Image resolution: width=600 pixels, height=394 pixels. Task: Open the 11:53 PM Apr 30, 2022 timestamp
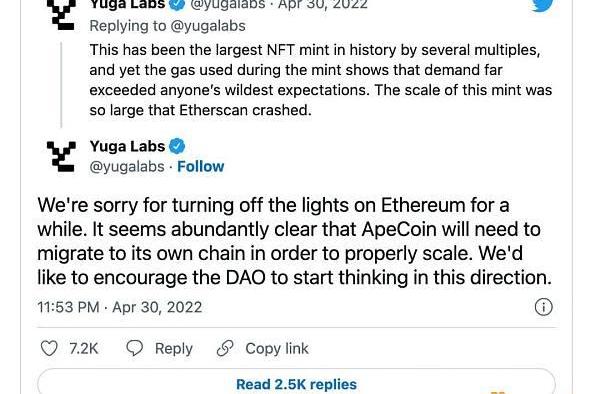tap(120, 307)
